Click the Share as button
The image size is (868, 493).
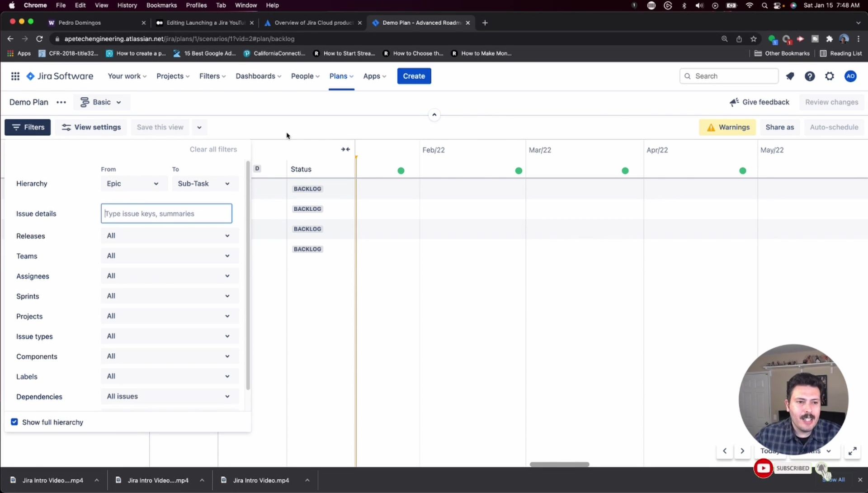pos(780,127)
